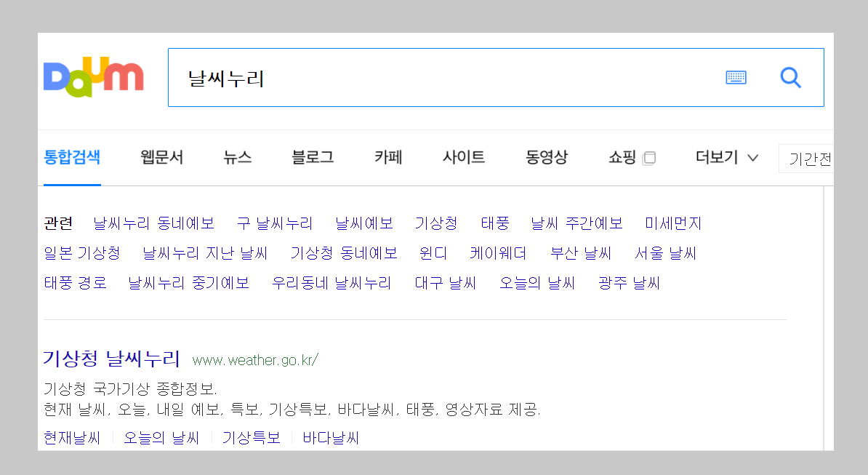Open the virtual keyboard icon

coord(736,78)
